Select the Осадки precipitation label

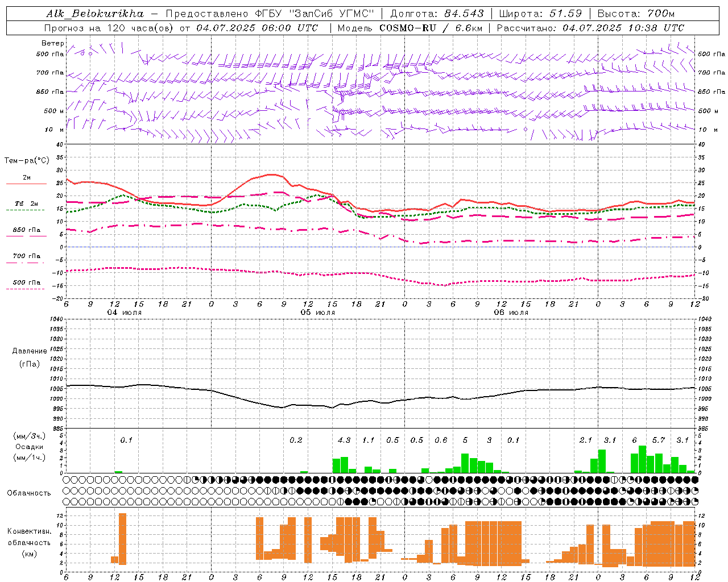click(30, 447)
